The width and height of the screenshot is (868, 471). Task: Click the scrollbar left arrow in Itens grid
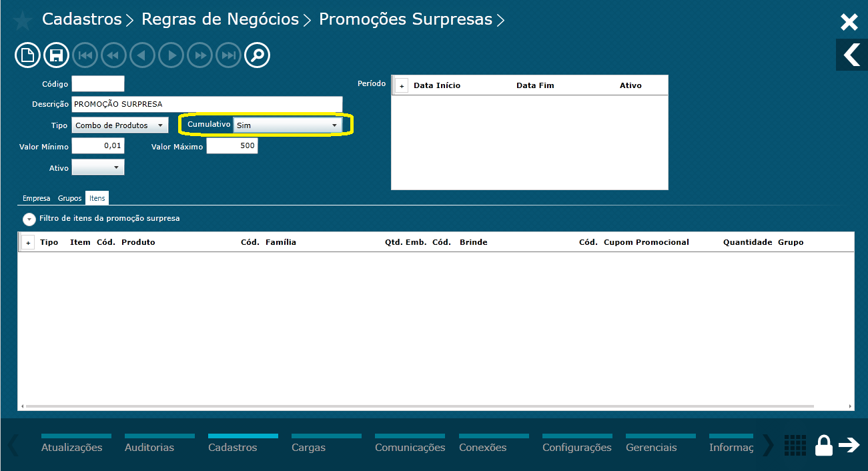(22, 406)
